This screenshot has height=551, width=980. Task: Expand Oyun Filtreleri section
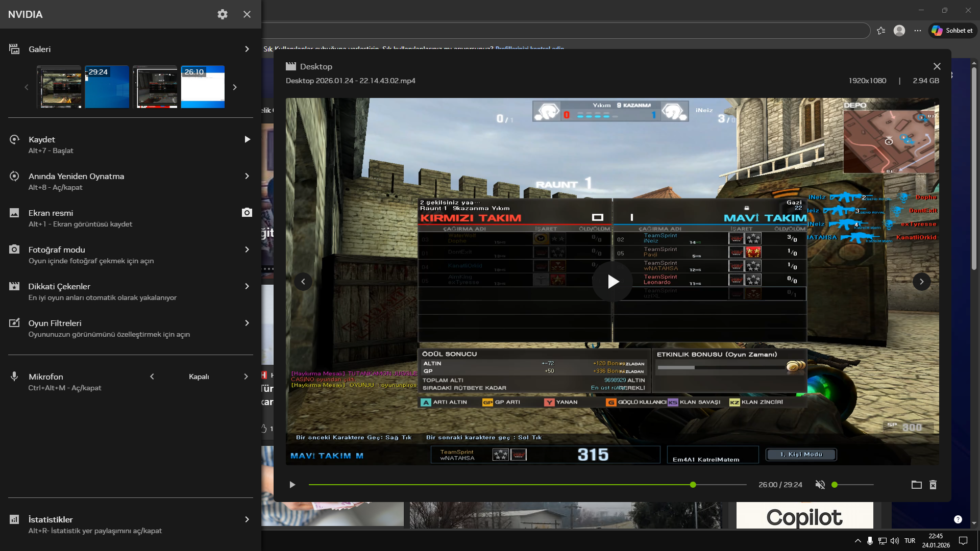click(247, 323)
